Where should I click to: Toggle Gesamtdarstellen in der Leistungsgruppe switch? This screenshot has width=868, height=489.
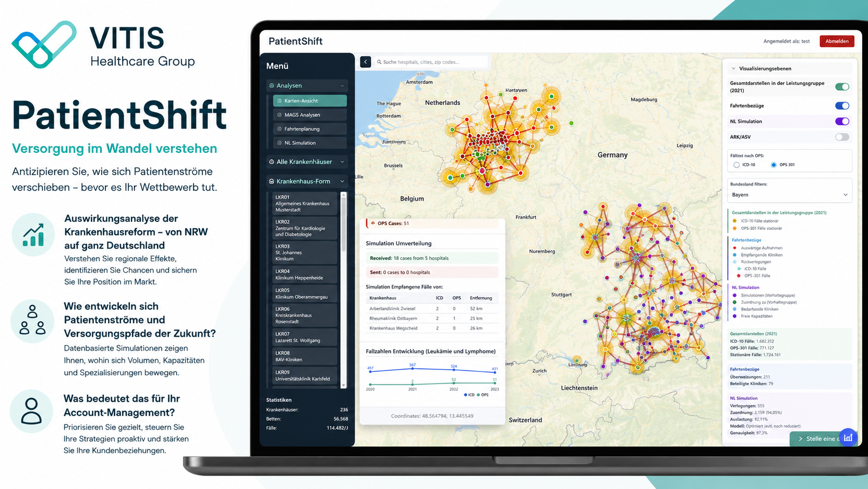point(842,87)
